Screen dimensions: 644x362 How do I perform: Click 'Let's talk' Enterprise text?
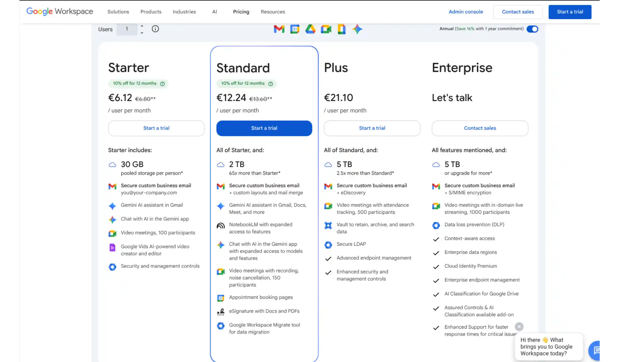click(x=452, y=98)
